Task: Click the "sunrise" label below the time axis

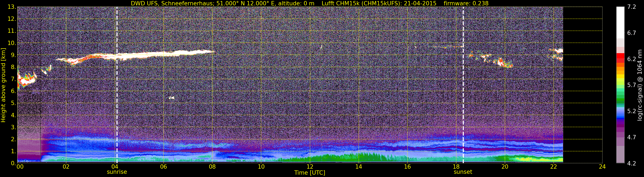Action: pos(117,172)
